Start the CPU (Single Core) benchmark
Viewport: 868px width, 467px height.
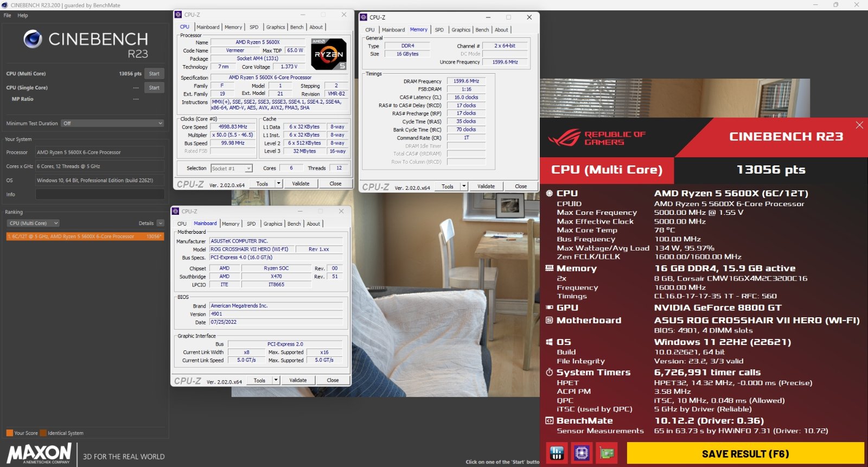pyautogui.click(x=155, y=88)
